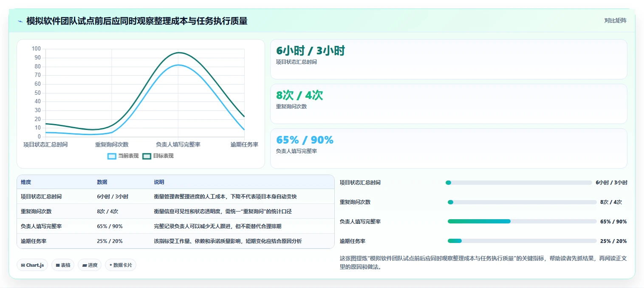Click table value 6小时 / 3小时
Image resolution: width=644 pixels, height=288 pixels.
click(113, 197)
